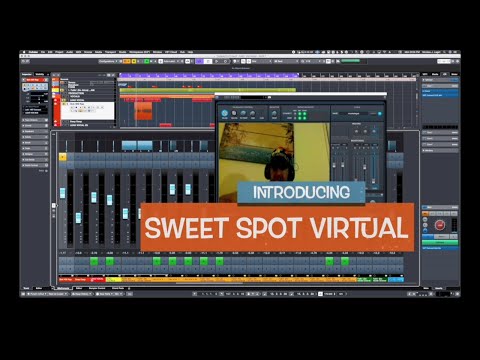
Task: Toggle the top-left green LED in plugin
Action: tap(300, 114)
